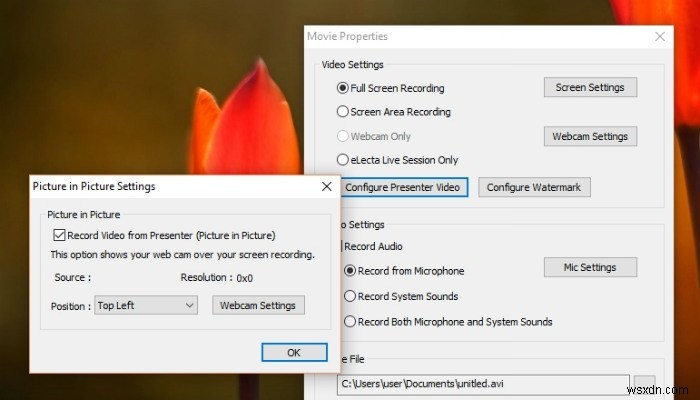Open Configure Watermark
This screenshot has width=700, height=400.
click(534, 187)
